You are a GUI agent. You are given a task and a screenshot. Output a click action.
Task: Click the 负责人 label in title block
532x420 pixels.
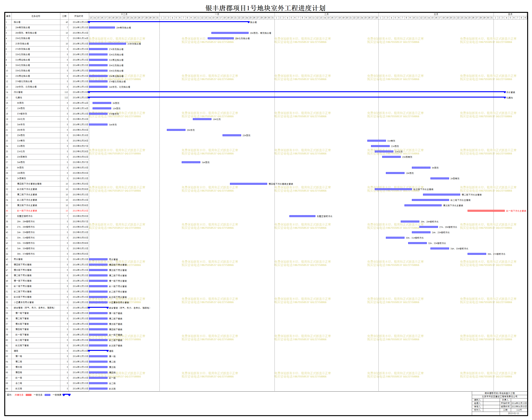tap(505, 400)
